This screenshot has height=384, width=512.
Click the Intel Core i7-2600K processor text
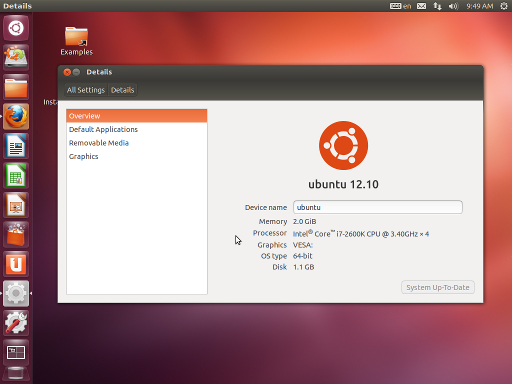point(361,234)
